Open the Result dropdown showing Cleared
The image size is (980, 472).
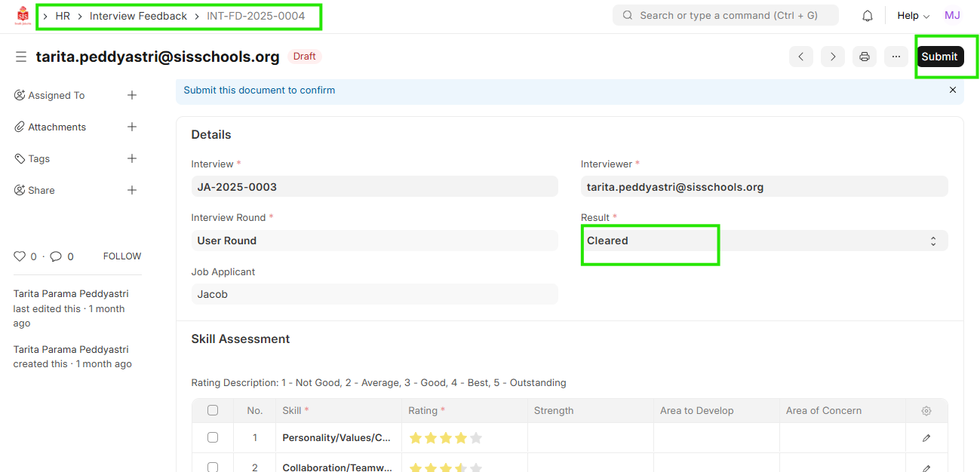point(763,241)
